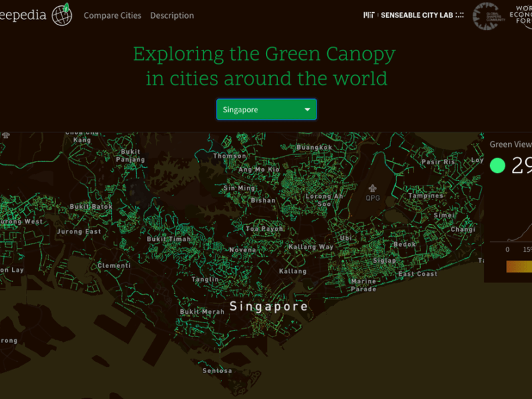The width and height of the screenshot is (532, 399).
Task: Go to the Description page
Action: coord(172,15)
